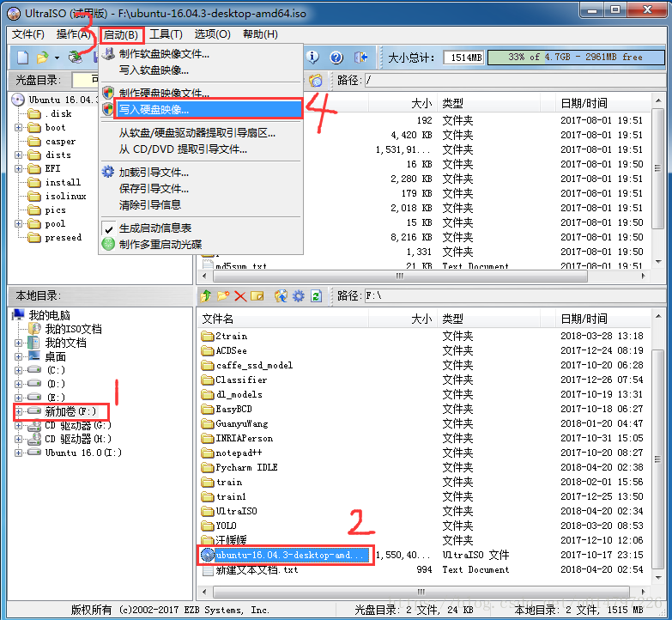Click the 文件名 column header in local list
The height and width of the screenshot is (620, 672).
click(283, 319)
